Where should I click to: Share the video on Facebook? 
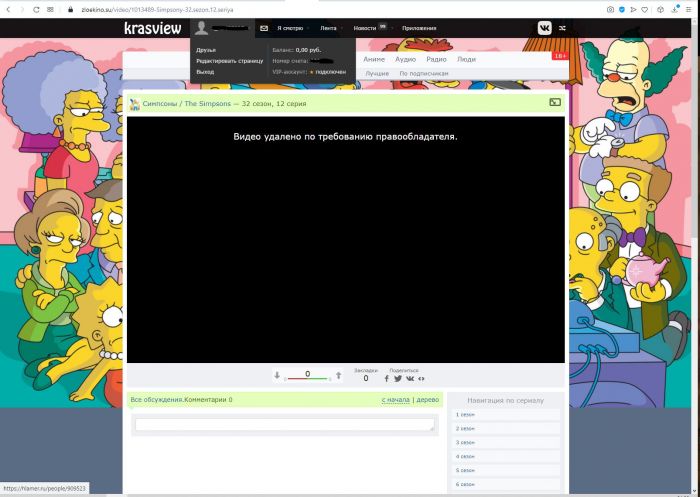tap(387, 379)
